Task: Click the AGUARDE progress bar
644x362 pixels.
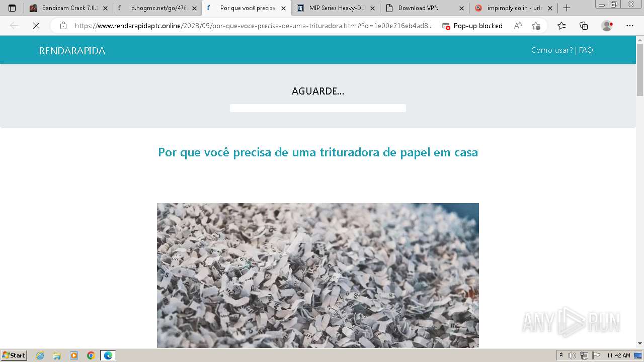Action: 318,108
